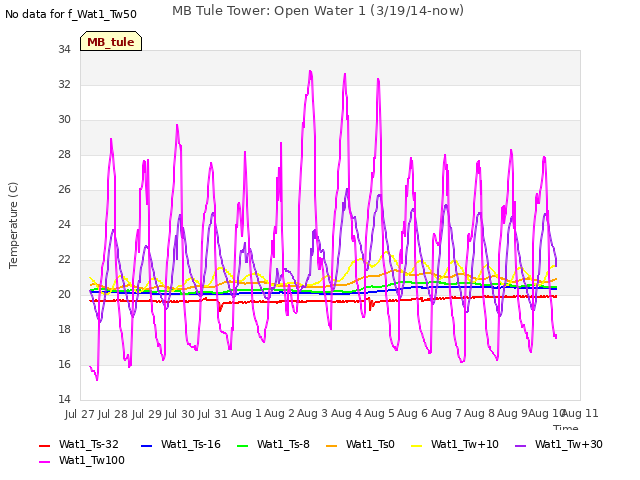Click the Aug 5 x-axis tick label
This screenshot has height=480, width=640.
379,413
